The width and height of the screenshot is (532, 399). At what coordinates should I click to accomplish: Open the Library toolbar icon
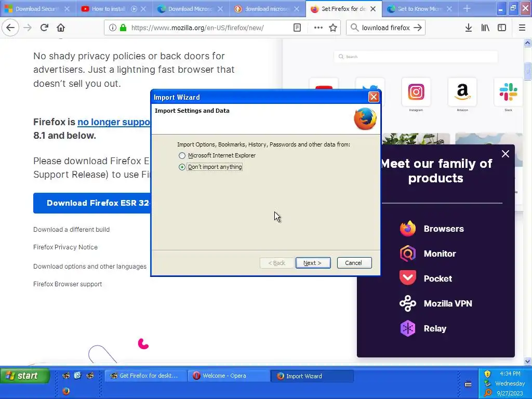(x=485, y=28)
